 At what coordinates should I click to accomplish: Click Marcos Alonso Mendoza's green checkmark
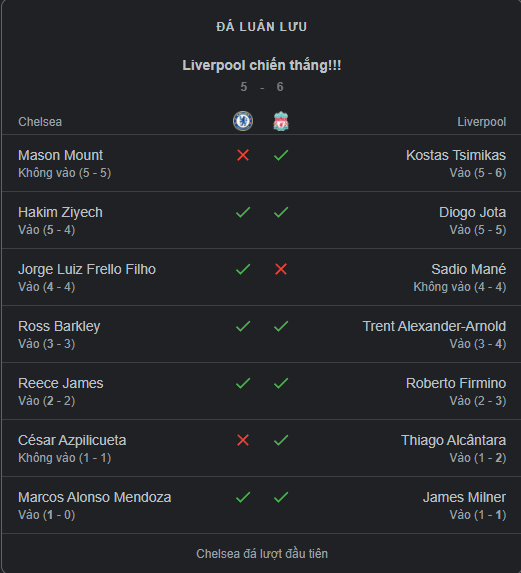[x=243, y=497]
